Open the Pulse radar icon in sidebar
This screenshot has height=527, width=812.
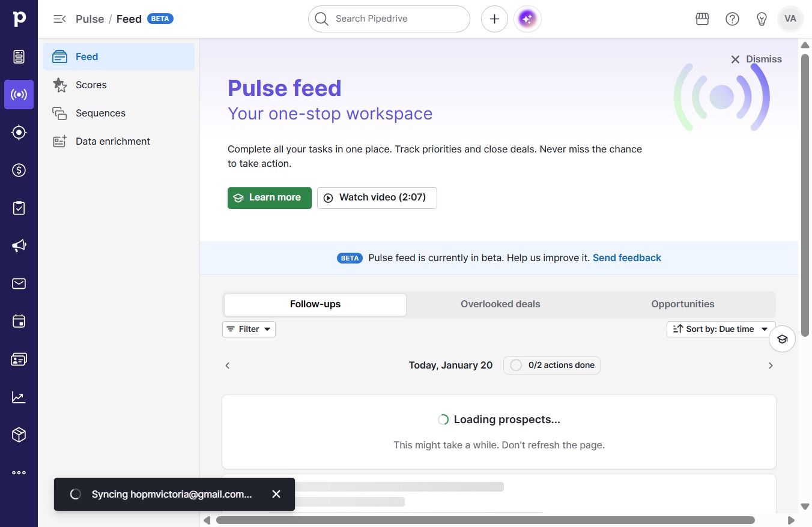click(19, 94)
